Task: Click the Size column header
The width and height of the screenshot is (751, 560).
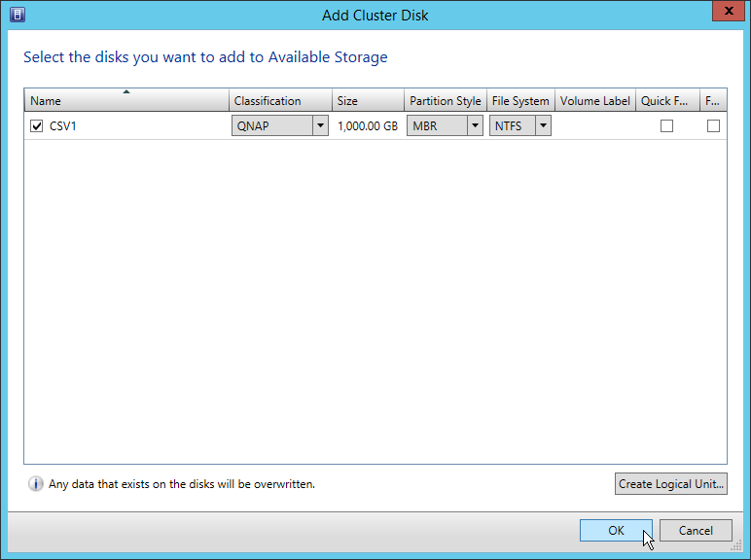Action: (367, 101)
